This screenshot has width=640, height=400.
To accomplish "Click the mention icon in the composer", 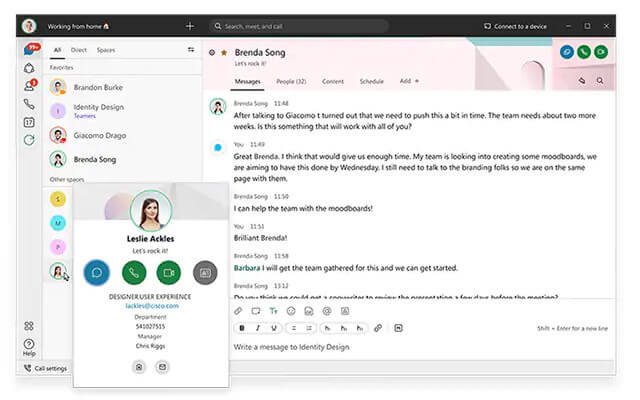I will click(x=327, y=311).
